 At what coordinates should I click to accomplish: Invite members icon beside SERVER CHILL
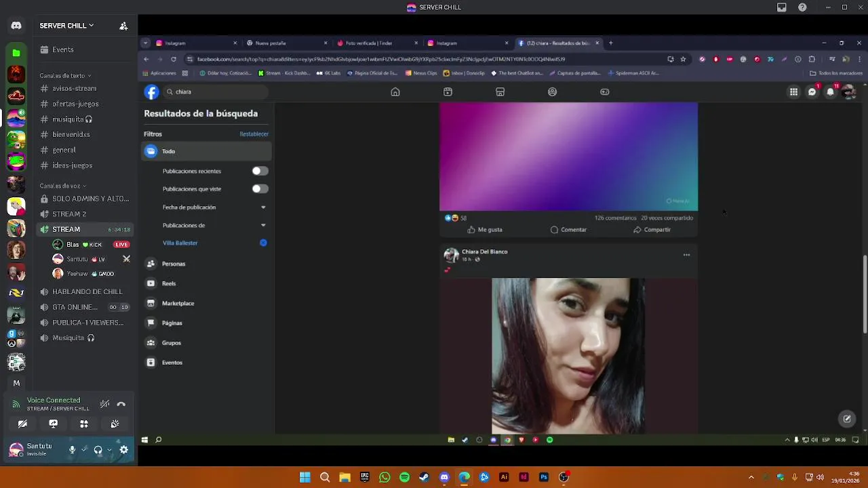(x=123, y=26)
